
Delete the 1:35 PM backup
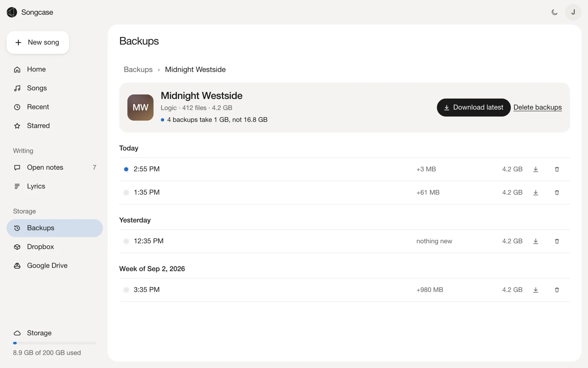[x=557, y=192]
